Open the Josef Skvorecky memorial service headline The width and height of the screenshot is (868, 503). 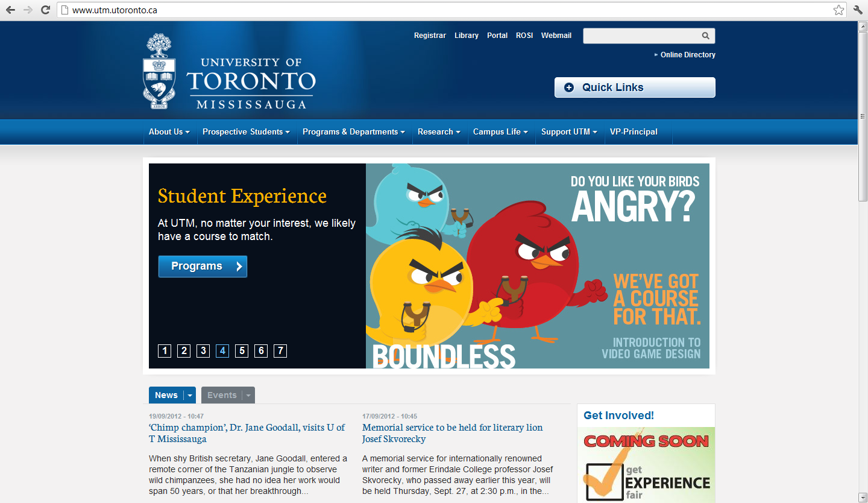pos(453,433)
